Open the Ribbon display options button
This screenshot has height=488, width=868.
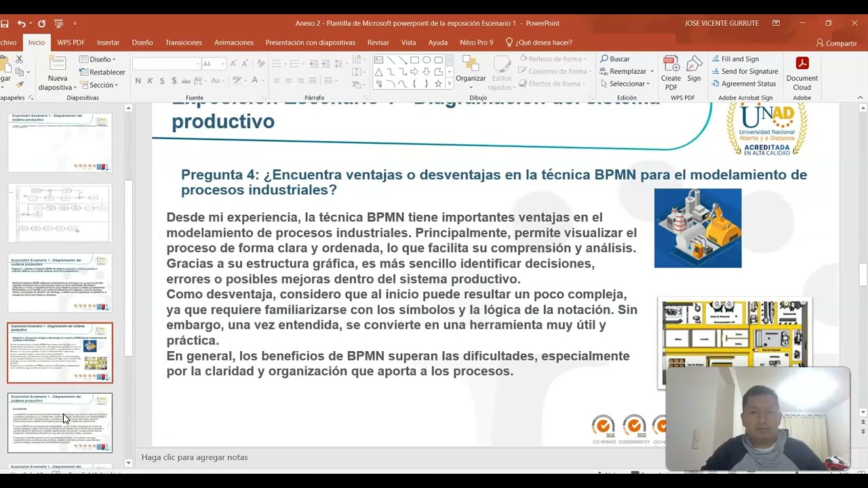pos(776,24)
